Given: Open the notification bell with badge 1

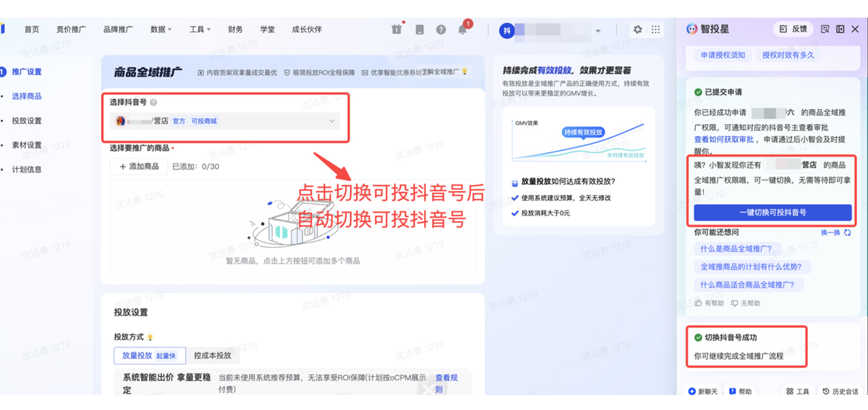Looking at the screenshot, I should [462, 30].
